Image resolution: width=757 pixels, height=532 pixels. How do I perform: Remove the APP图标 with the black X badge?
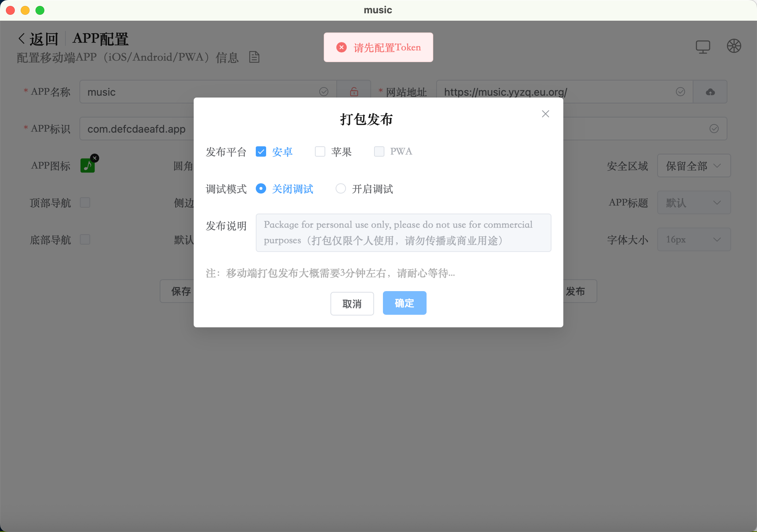[95, 158]
